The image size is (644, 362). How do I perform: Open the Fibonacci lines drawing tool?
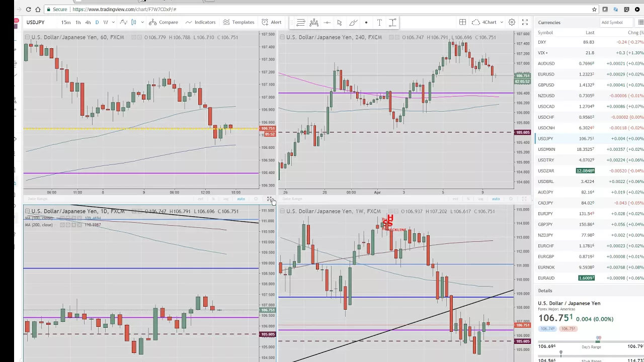[300, 22]
